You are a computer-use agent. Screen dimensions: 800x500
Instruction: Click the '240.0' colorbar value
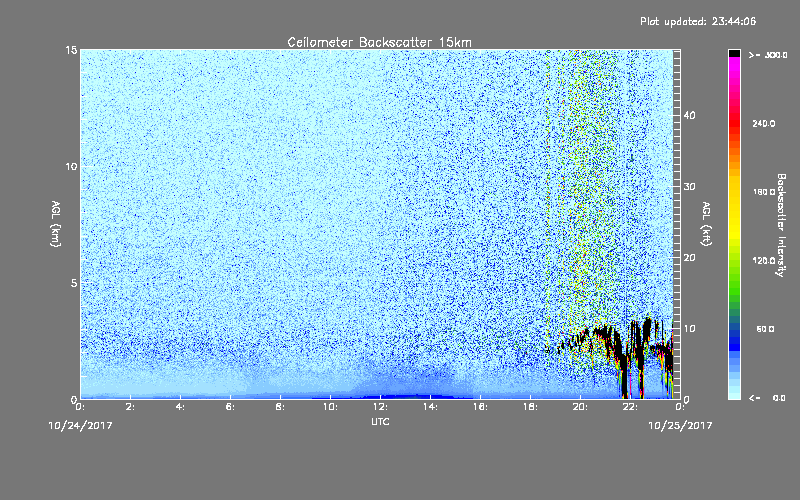click(764, 123)
